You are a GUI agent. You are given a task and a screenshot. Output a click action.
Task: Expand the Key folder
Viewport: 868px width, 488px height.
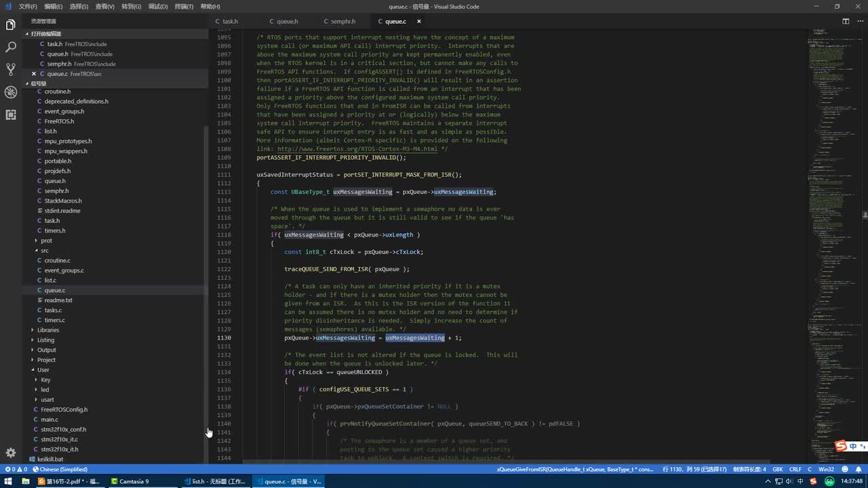coord(45,380)
